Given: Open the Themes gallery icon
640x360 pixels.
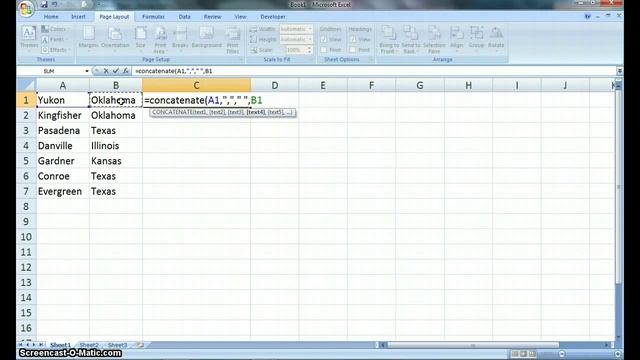Looking at the screenshot, I should pos(29,37).
